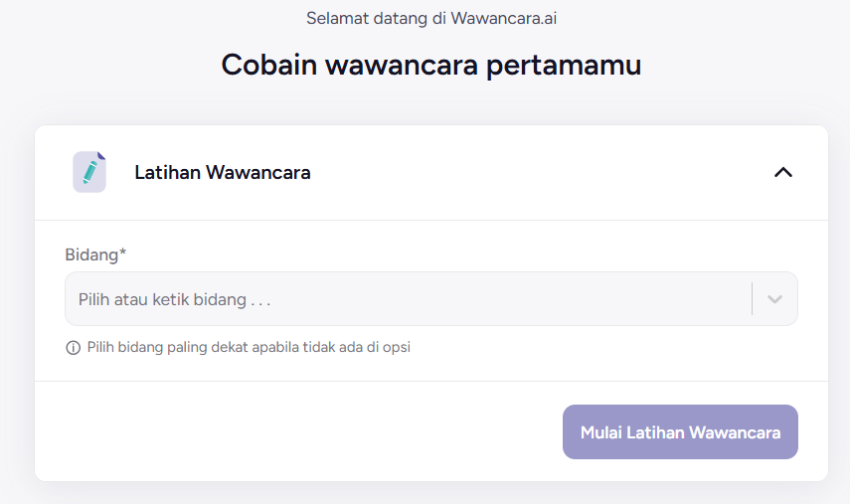Click the 'Latihan Wawancara' section title
Viewport: 850px width, 504px height.
click(x=223, y=172)
